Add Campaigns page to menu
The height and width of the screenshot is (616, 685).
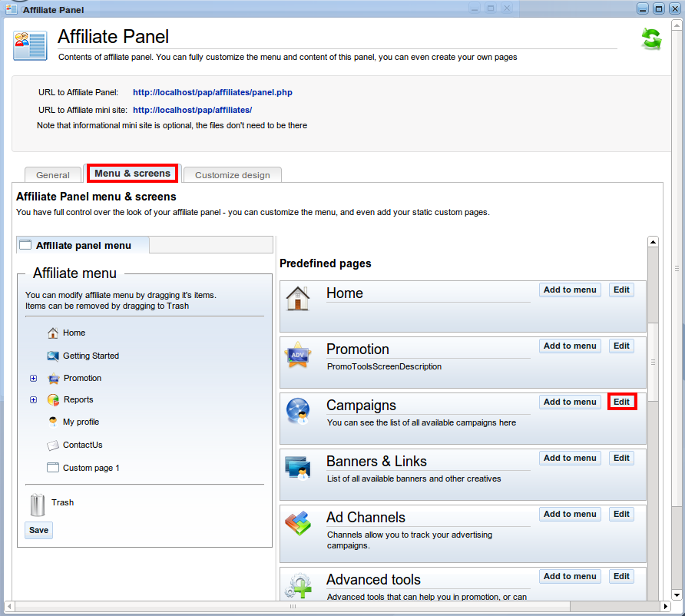[570, 402]
